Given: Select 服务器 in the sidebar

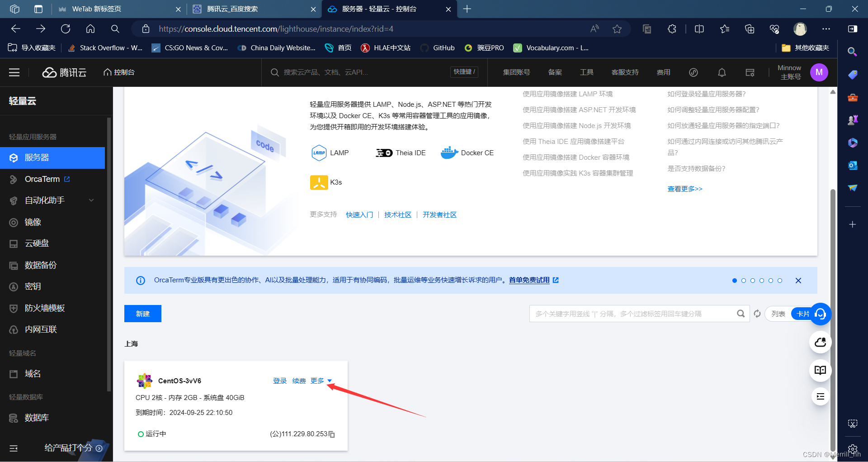Looking at the screenshot, I should [x=52, y=157].
